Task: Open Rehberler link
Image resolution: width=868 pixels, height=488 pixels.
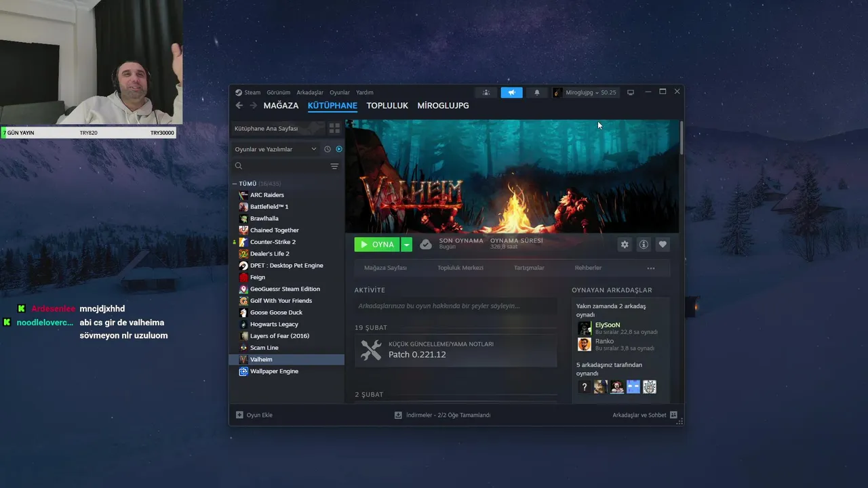Action: pyautogui.click(x=588, y=268)
